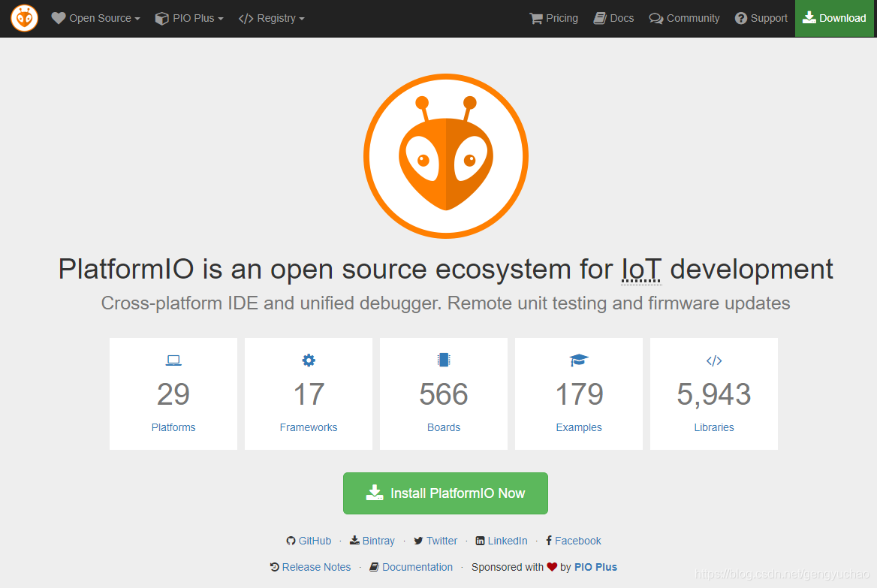Open the Docs page
Screen dimensions: 877x588
(x=613, y=19)
